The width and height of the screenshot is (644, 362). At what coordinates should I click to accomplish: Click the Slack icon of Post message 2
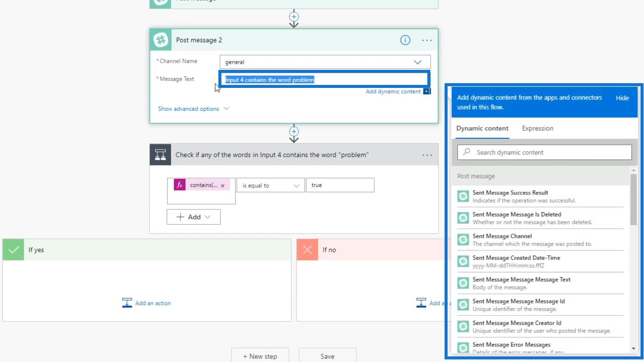click(x=161, y=40)
